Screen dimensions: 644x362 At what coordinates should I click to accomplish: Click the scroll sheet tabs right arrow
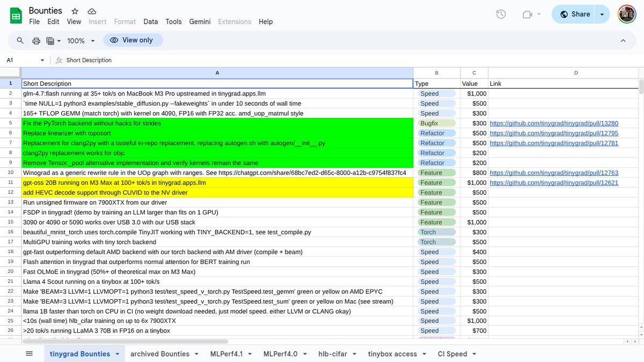[x=635, y=342]
